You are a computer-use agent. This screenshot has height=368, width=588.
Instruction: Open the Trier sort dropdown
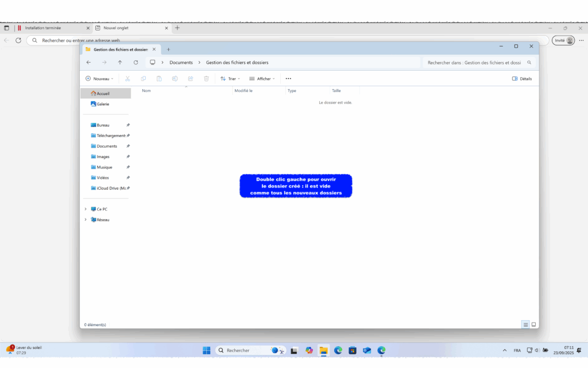coord(230,79)
